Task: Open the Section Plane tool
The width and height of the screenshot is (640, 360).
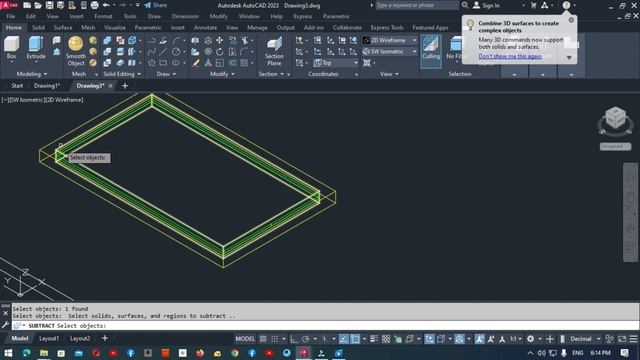Action: 274,51
